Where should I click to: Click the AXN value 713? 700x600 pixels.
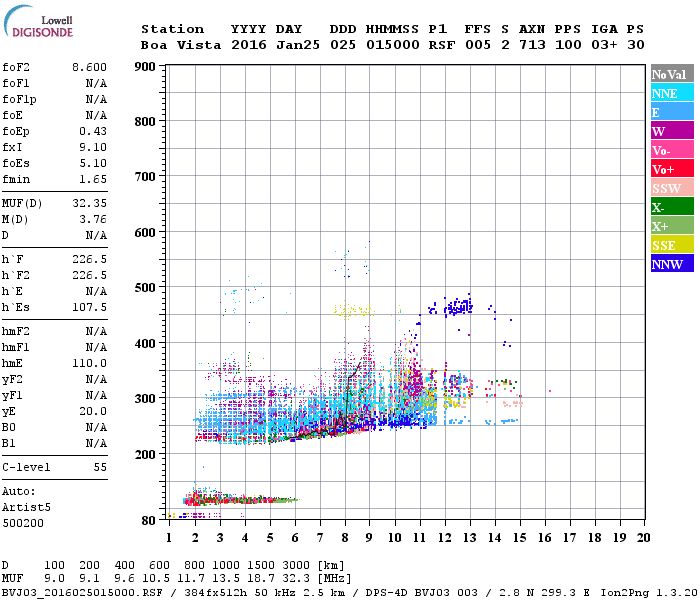tap(532, 45)
